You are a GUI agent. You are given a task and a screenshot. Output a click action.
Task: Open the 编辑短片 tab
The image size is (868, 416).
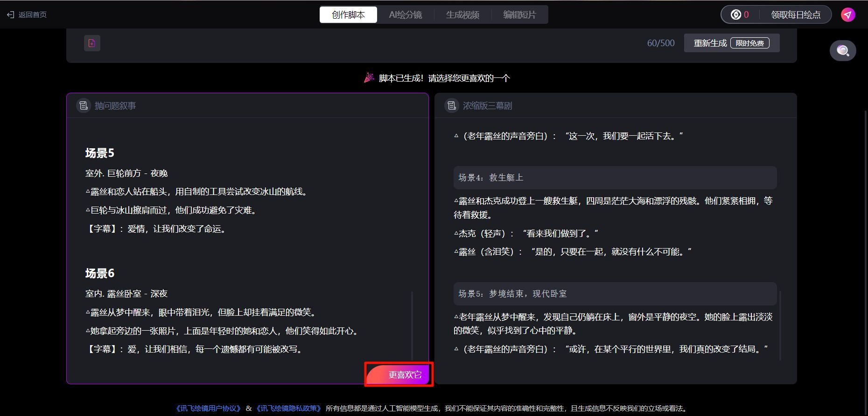[x=519, y=15]
